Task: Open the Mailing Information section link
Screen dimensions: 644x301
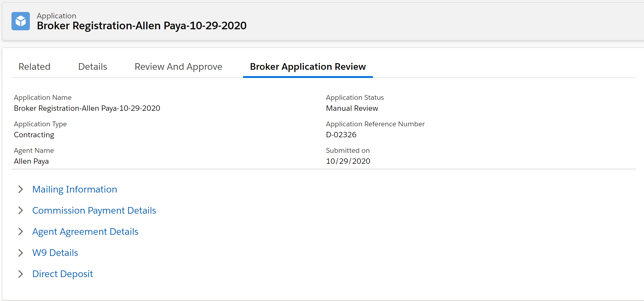Action: click(x=74, y=189)
